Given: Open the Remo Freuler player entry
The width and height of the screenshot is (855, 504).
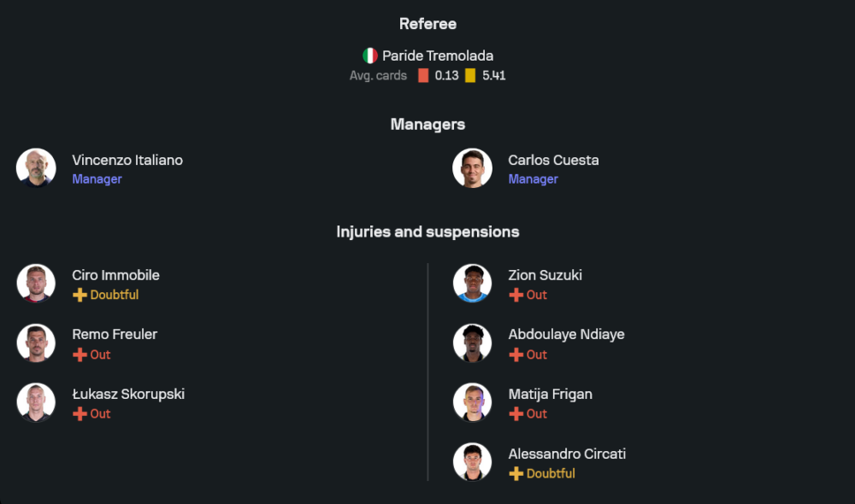Looking at the screenshot, I should point(115,334).
